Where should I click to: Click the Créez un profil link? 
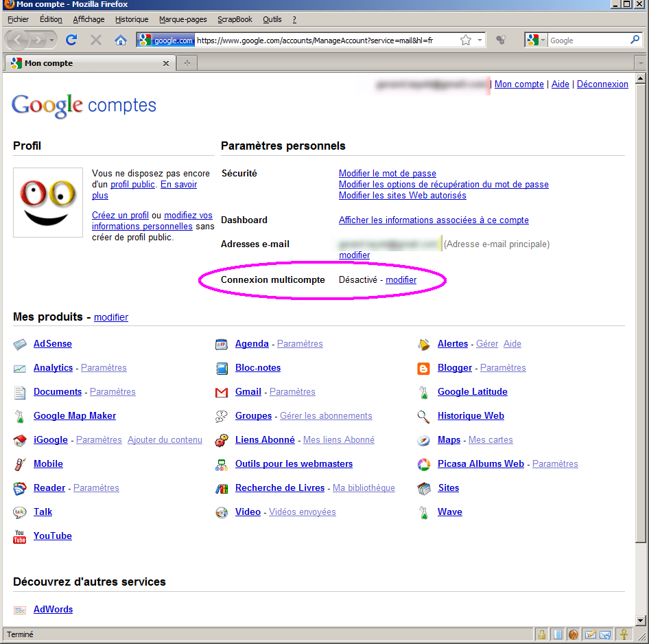(120, 216)
